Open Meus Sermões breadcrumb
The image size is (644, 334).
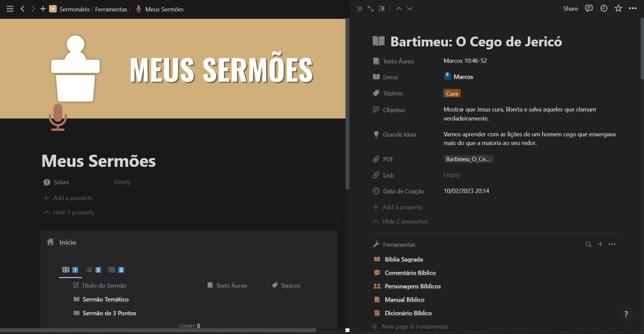coord(164,9)
